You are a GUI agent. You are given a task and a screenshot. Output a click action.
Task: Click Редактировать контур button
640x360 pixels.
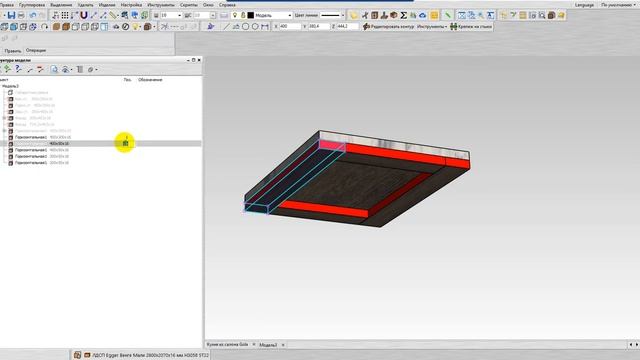click(x=388, y=27)
